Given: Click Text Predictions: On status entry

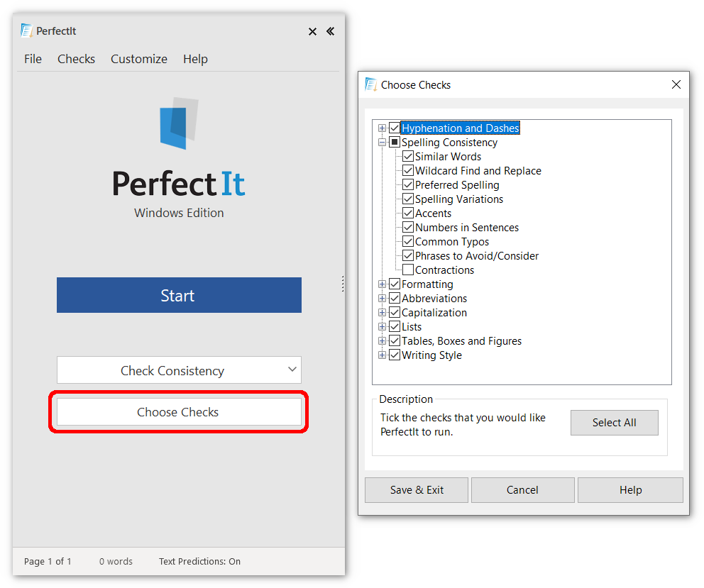Looking at the screenshot, I should pos(200,561).
